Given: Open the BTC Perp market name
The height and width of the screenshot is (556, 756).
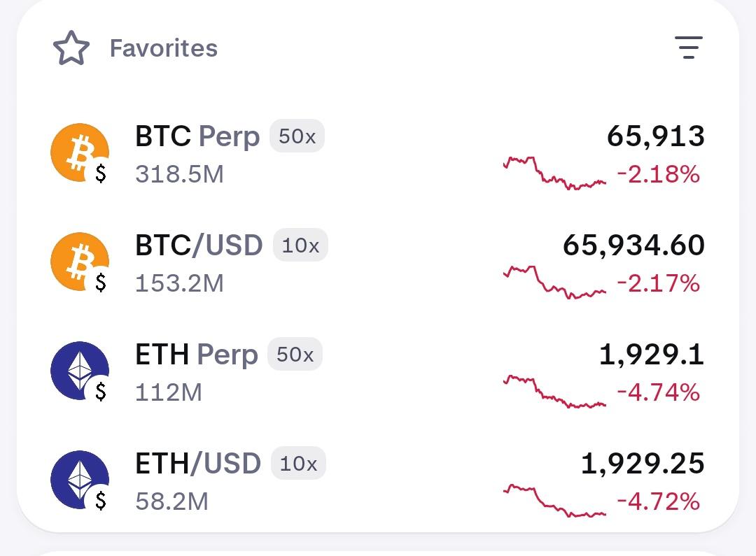Looking at the screenshot, I should (x=197, y=136).
